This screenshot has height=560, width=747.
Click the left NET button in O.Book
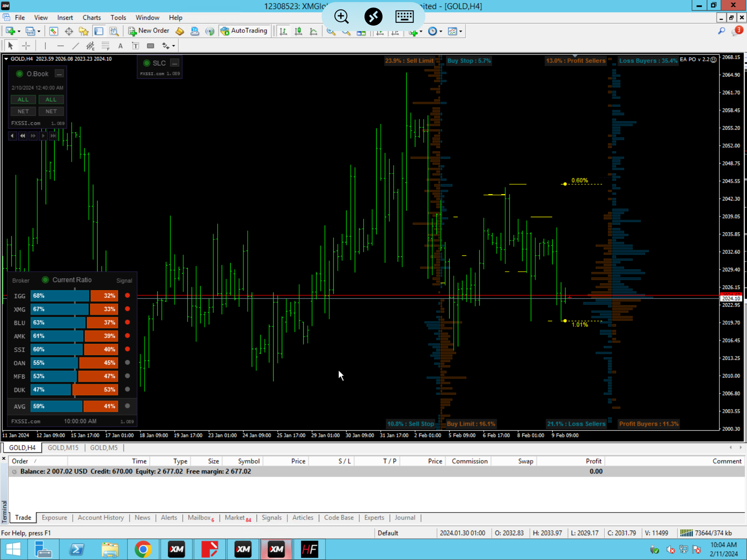23,111
